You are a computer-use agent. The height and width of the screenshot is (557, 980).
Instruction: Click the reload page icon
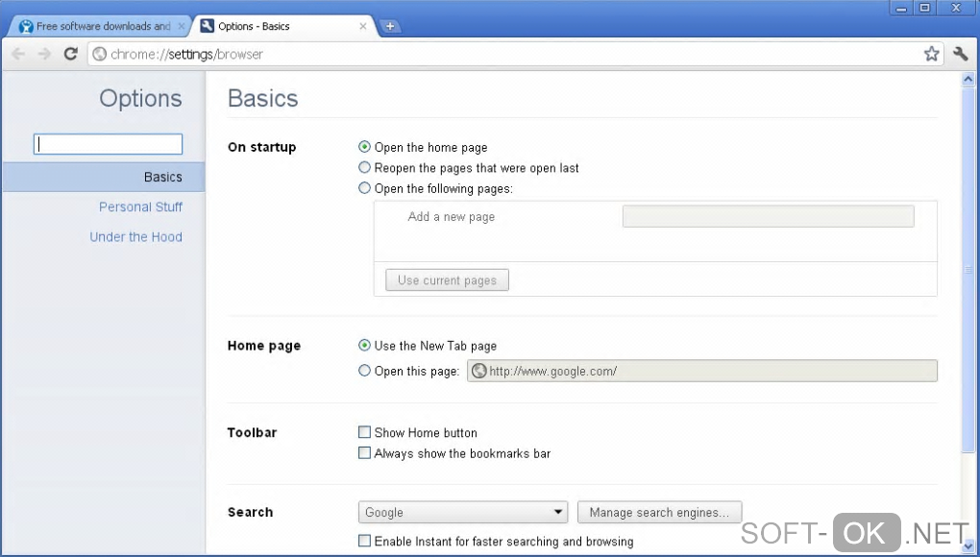pyautogui.click(x=70, y=54)
